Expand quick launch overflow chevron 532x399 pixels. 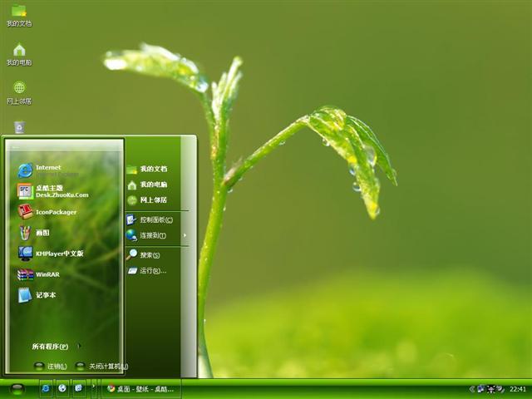94,387
